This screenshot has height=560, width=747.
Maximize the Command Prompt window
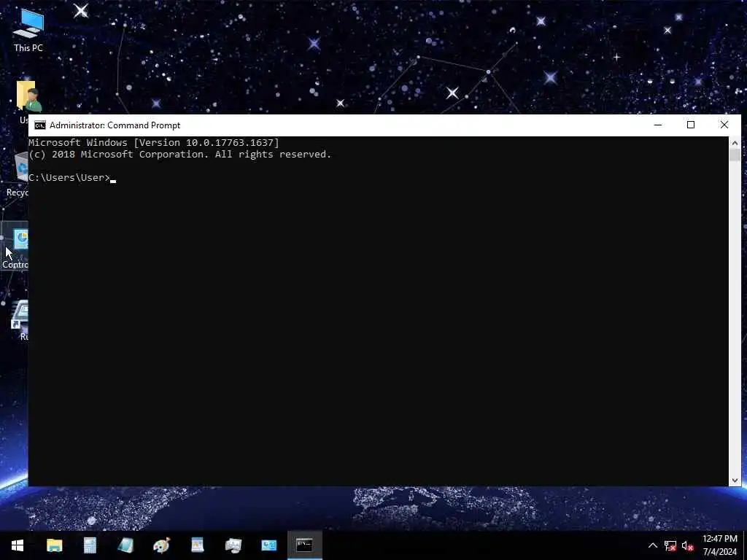click(691, 125)
